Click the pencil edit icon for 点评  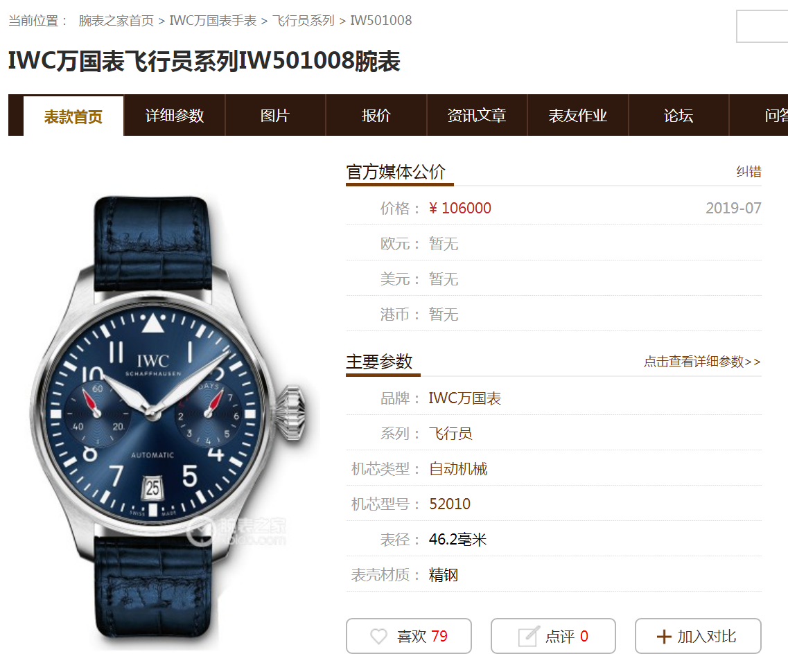tap(529, 637)
